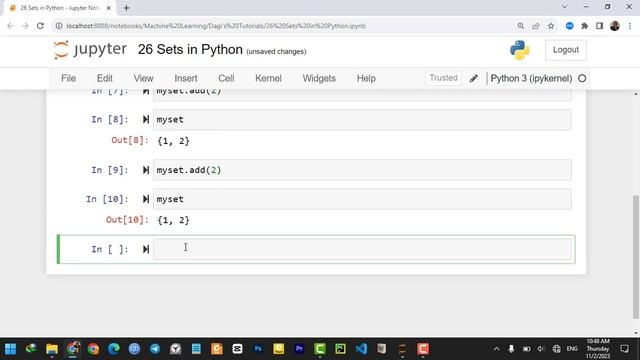Click the volume speaker tray icon
The height and width of the screenshot is (360, 640).
(541, 349)
